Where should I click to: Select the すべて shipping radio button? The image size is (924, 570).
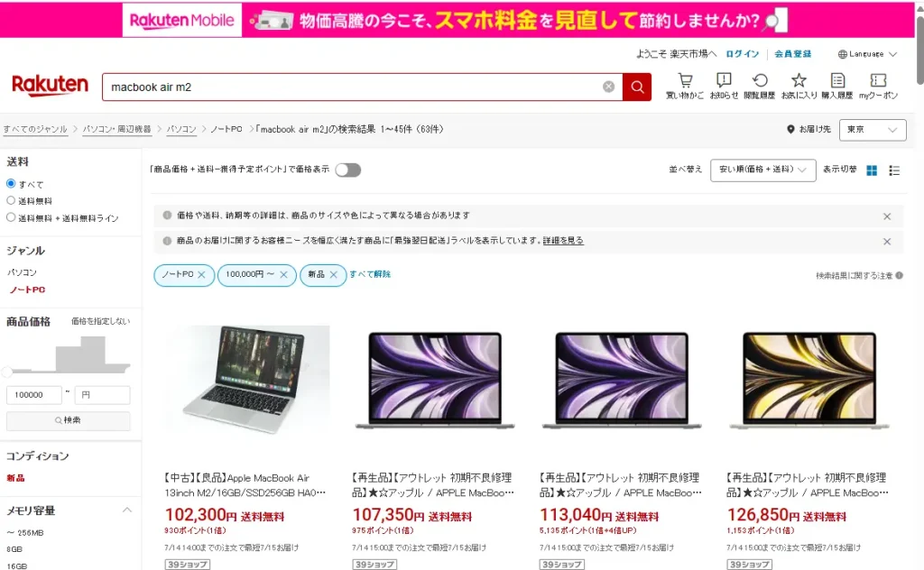point(11,184)
